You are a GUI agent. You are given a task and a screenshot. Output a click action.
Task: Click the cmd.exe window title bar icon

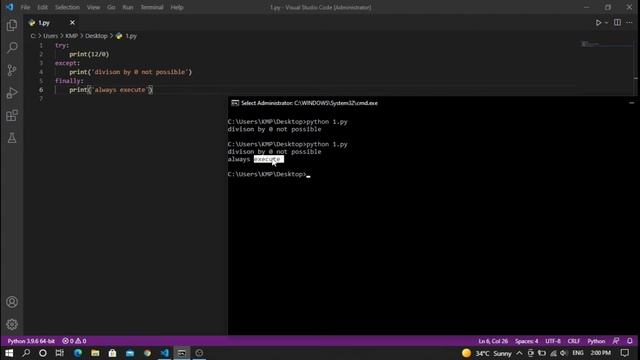[235, 103]
